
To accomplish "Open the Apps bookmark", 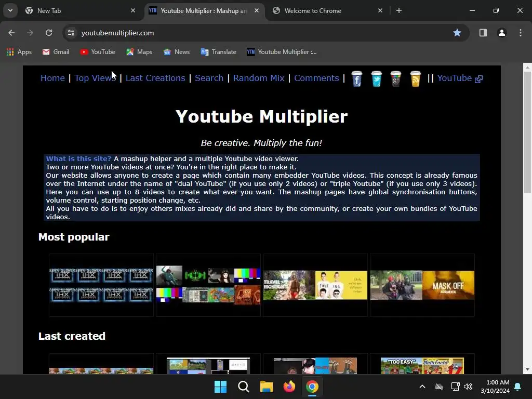I will coord(19,52).
